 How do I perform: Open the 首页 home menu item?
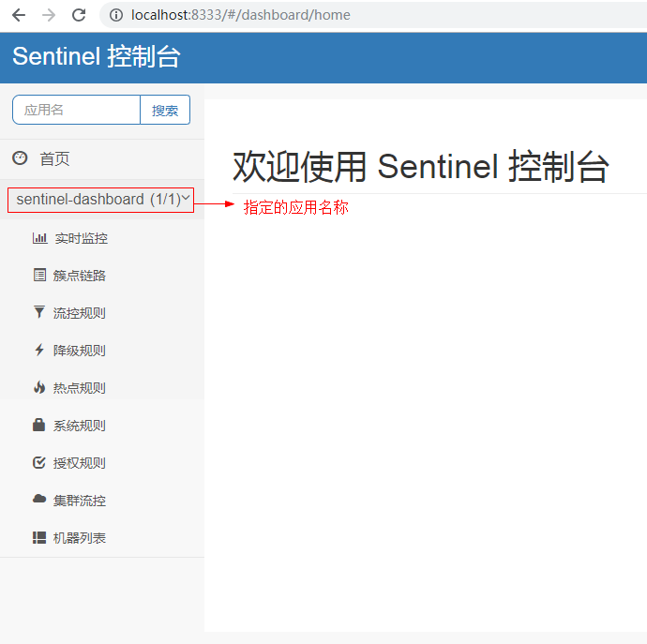pos(54,159)
